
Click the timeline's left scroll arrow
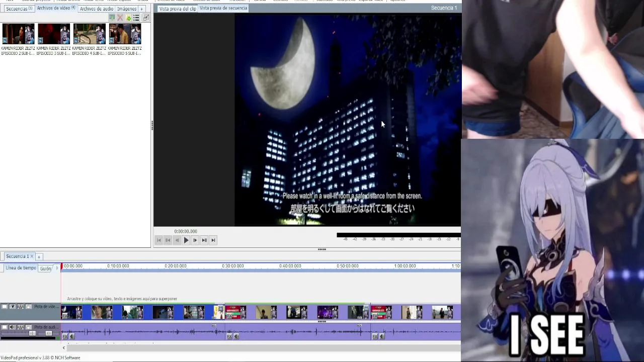coord(64,347)
